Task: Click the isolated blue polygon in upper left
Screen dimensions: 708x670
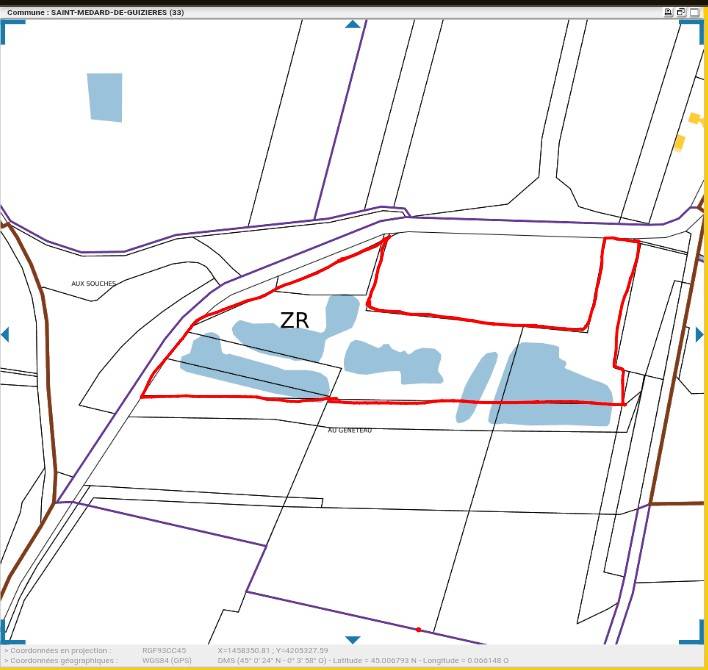Action: [104, 97]
